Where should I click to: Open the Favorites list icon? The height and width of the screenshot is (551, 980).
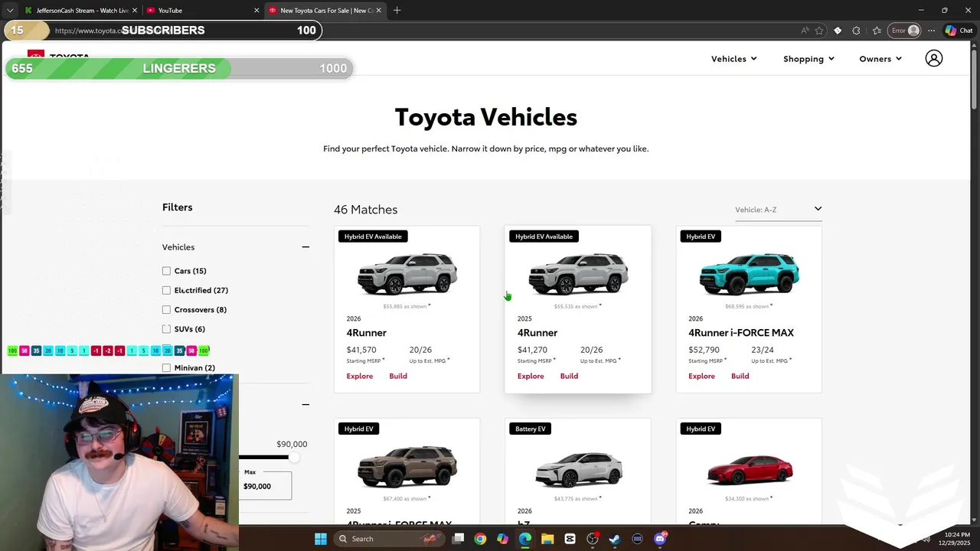(x=877, y=31)
